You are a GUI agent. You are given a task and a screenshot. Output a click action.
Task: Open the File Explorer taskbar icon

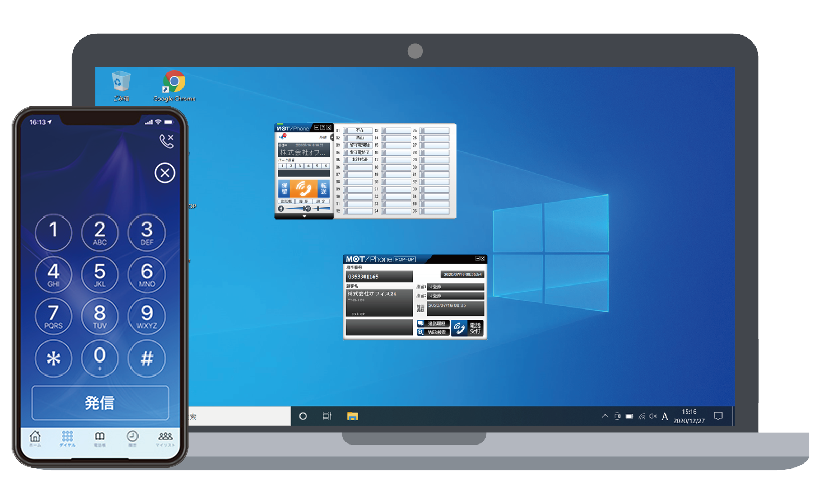click(352, 416)
